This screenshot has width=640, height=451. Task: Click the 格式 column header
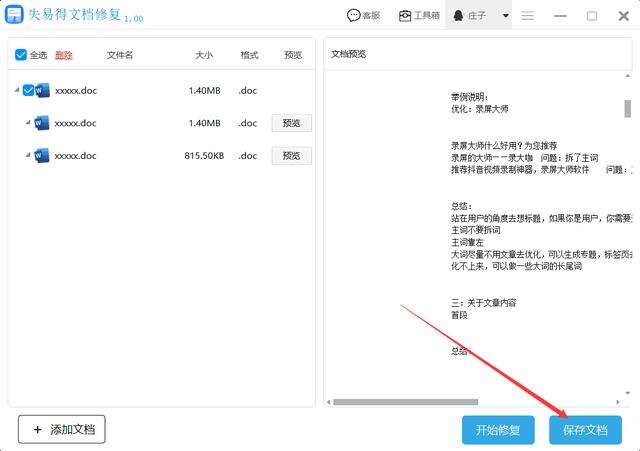tap(249, 55)
